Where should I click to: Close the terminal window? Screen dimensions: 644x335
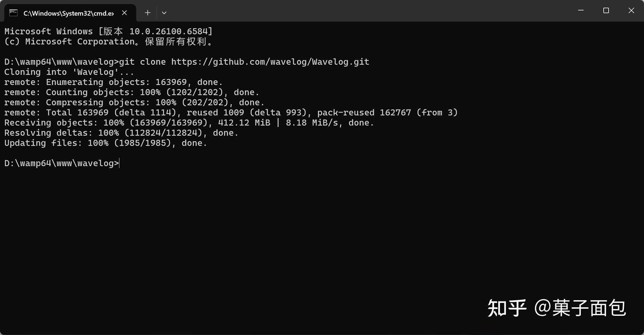click(x=631, y=11)
